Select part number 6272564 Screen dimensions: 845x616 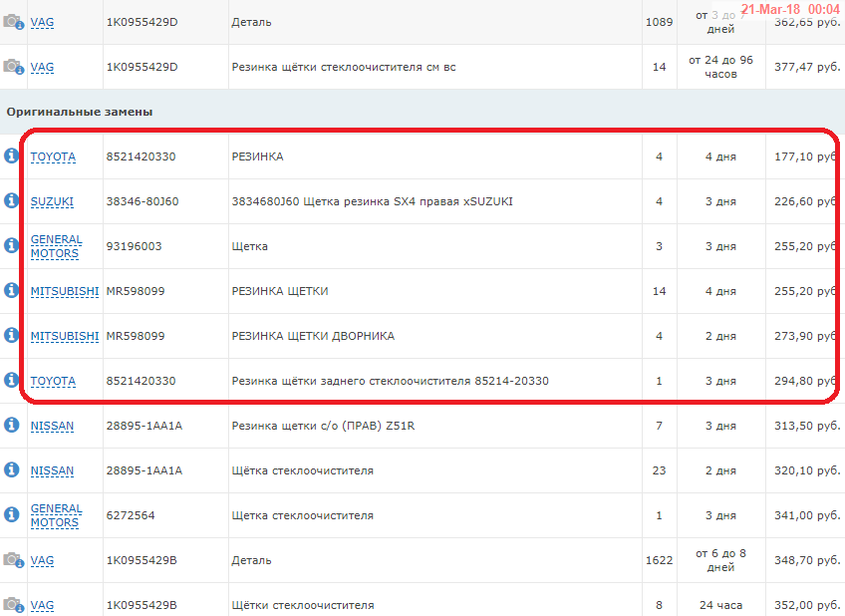click(x=131, y=515)
